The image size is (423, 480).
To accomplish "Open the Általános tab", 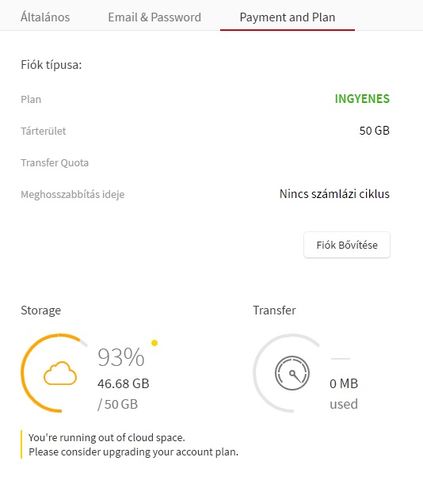I will pos(45,17).
